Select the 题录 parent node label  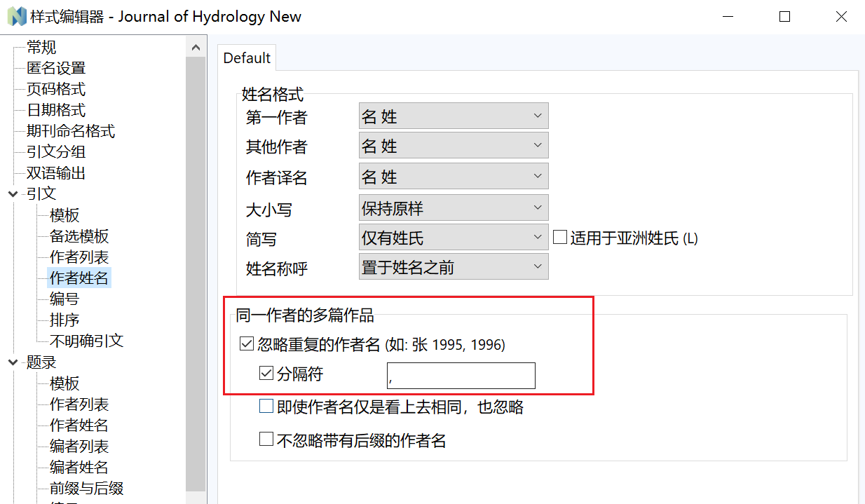[41, 362]
